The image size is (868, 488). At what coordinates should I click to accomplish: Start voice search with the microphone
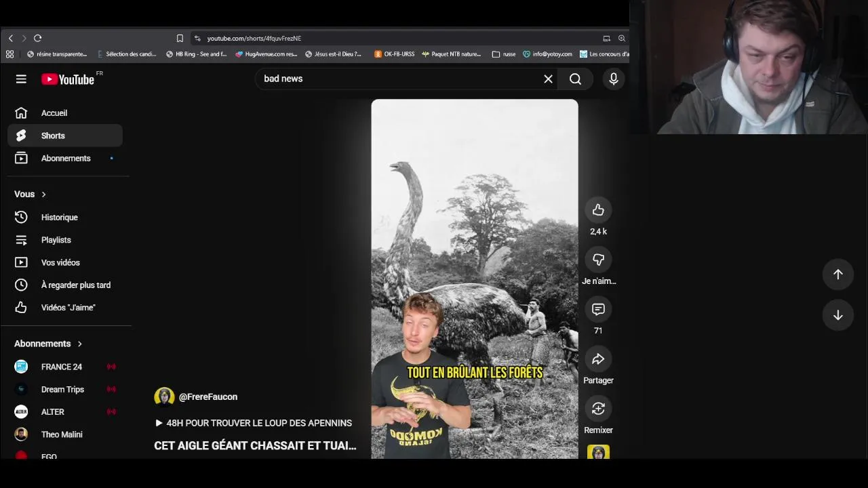point(614,79)
